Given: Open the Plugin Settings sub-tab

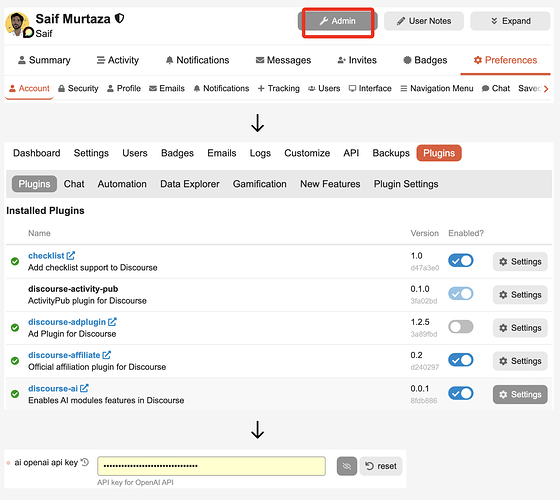Looking at the screenshot, I should click(406, 184).
